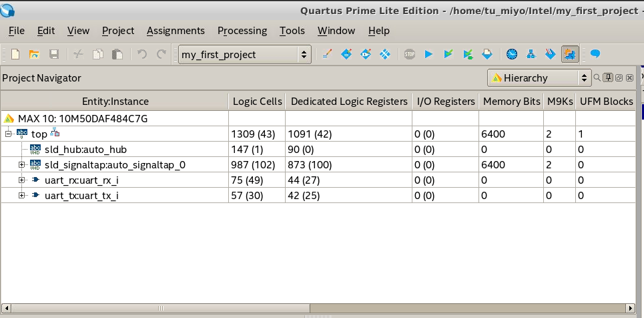This screenshot has width=644, height=318.
Task: Open the Programmer icon
Action: 551,54
